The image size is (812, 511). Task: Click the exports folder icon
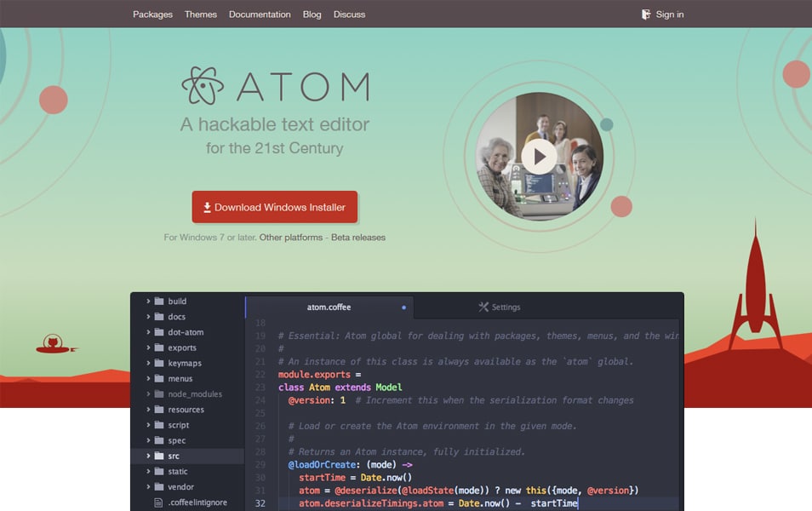(159, 347)
